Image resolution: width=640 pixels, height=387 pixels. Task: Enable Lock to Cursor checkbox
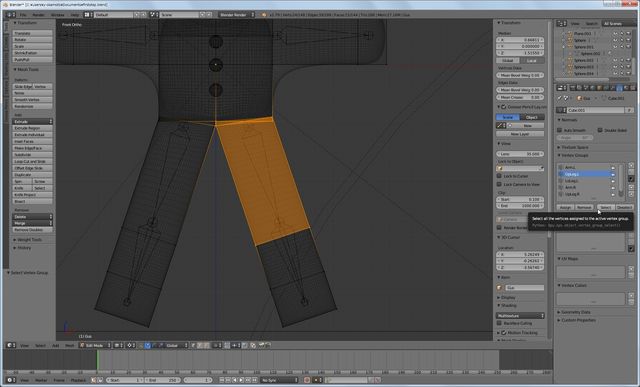(499, 176)
